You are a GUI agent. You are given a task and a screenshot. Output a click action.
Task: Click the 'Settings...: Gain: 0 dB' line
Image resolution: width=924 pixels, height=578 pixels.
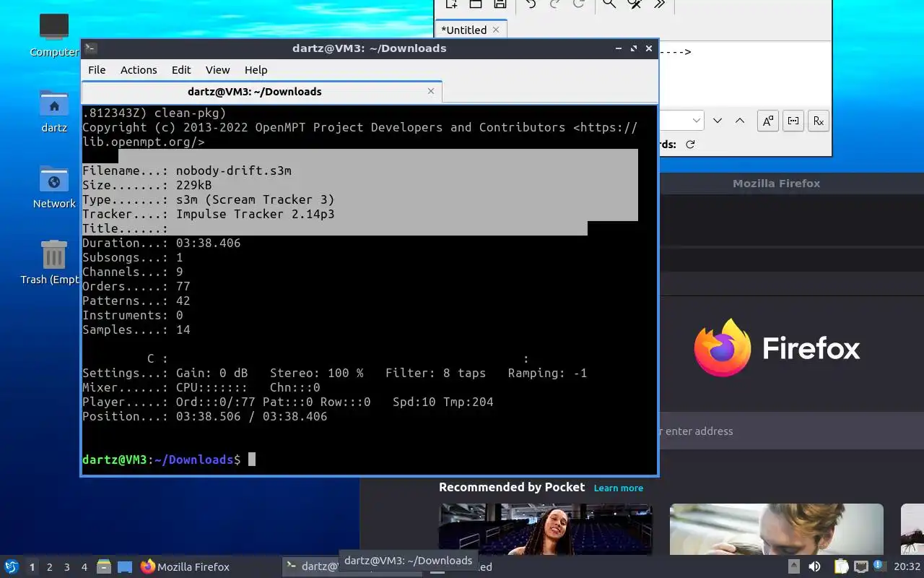tap(165, 373)
